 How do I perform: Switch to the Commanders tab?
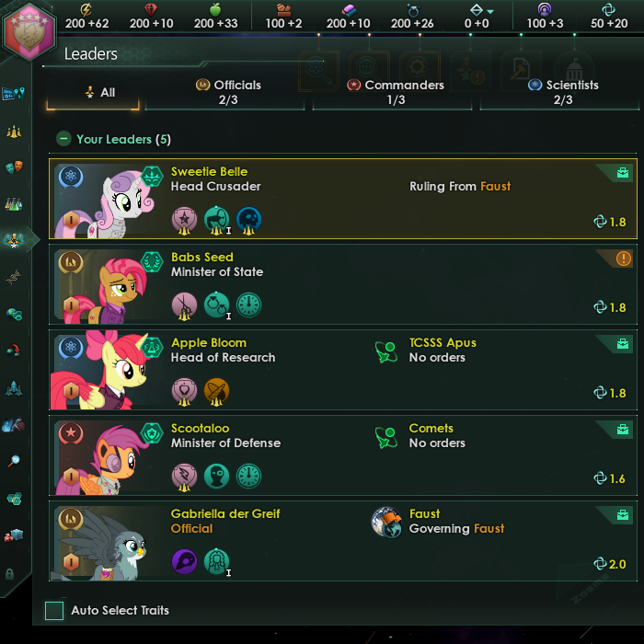tap(396, 92)
